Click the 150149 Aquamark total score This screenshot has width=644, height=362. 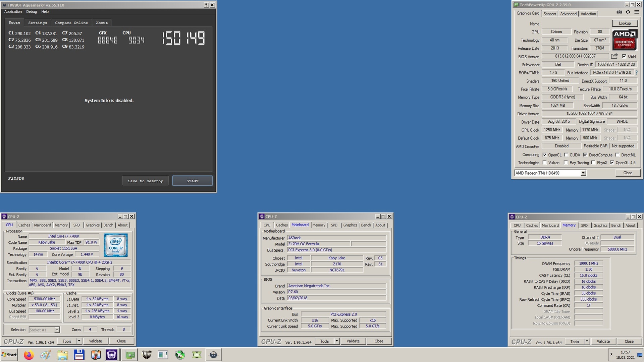[183, 38]
